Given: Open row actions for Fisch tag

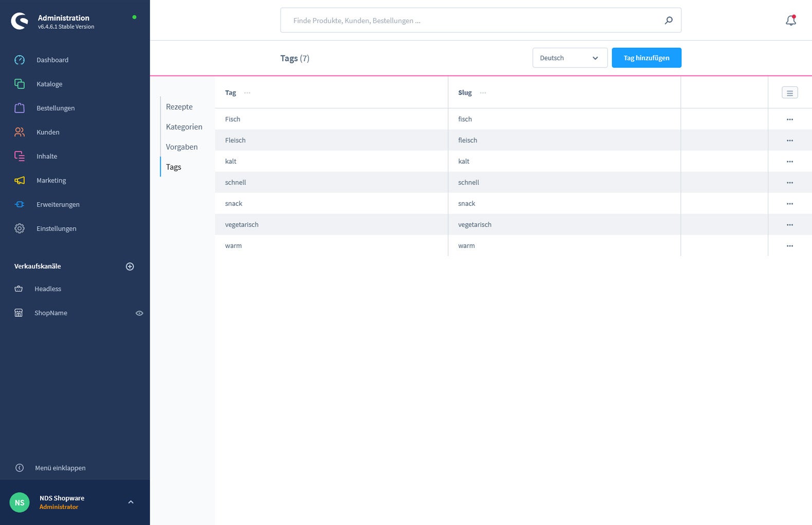Looking at the screenshot, I should coord(790,119).
